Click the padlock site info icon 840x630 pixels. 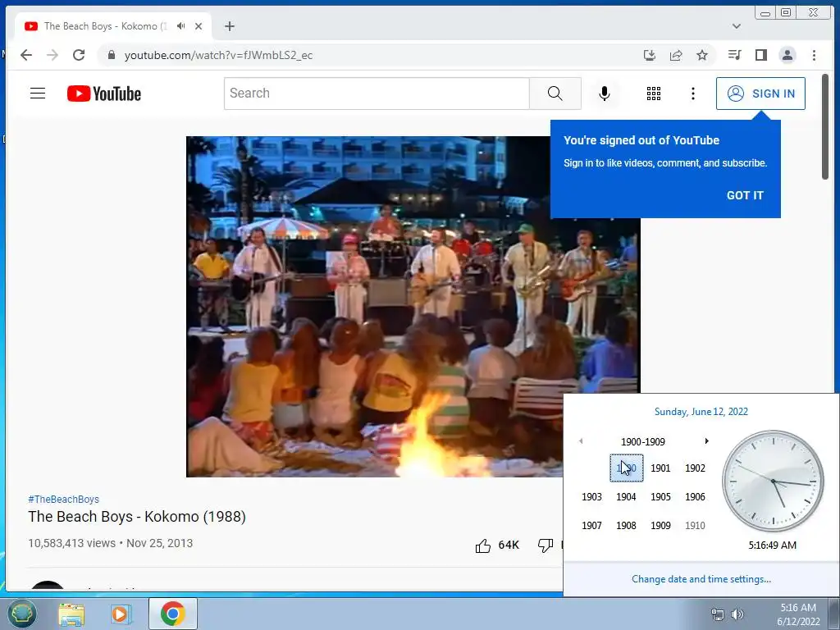point(112,55)
